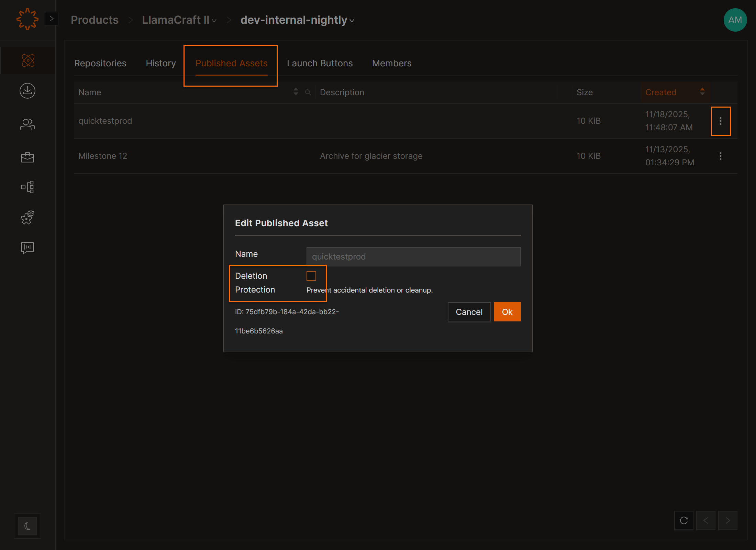Toggle dark mode moon button

pos(27,526)
